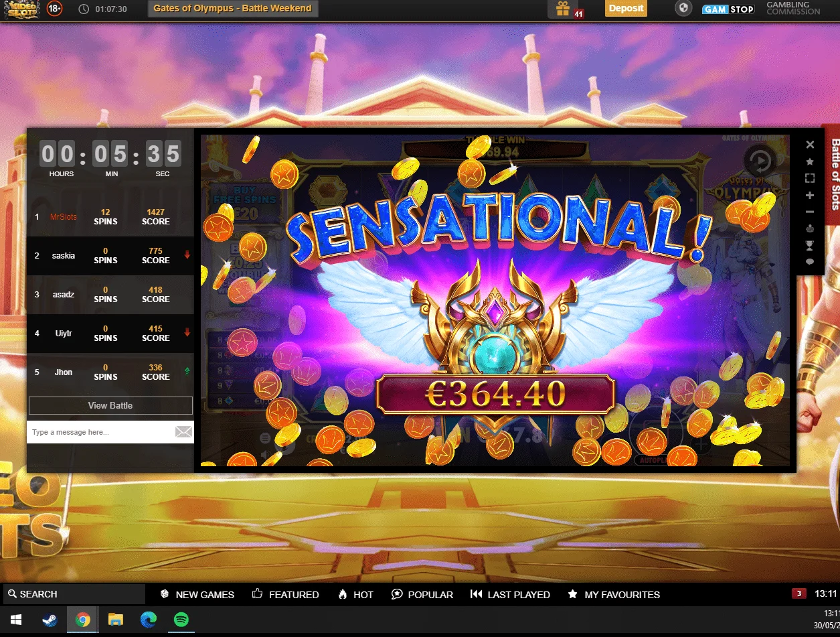Add game to favourites with star icon
This screenshot has height=637, width=840.
pyautogui.click(x=810, y=161)
